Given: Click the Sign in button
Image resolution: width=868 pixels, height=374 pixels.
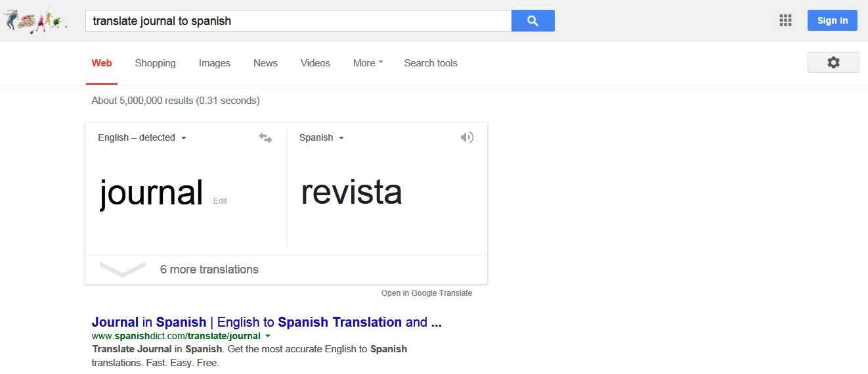Looking at the screenshot, I should [x=833, y=20].
